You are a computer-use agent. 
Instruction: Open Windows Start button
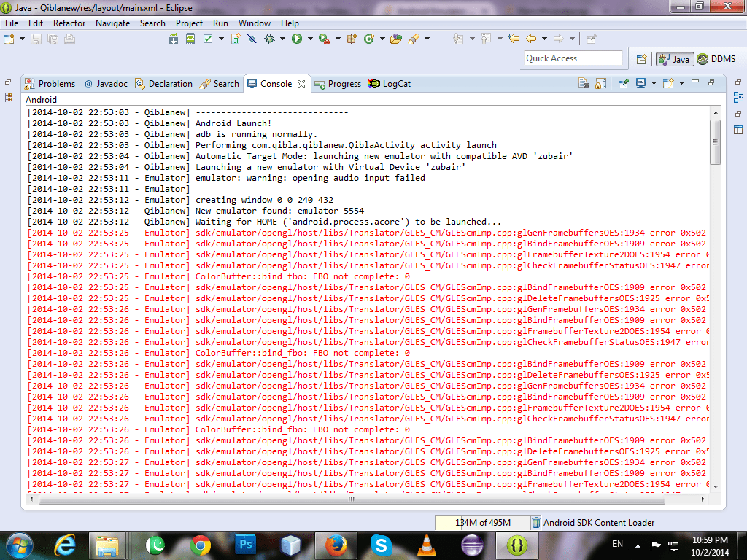point(20,545)
